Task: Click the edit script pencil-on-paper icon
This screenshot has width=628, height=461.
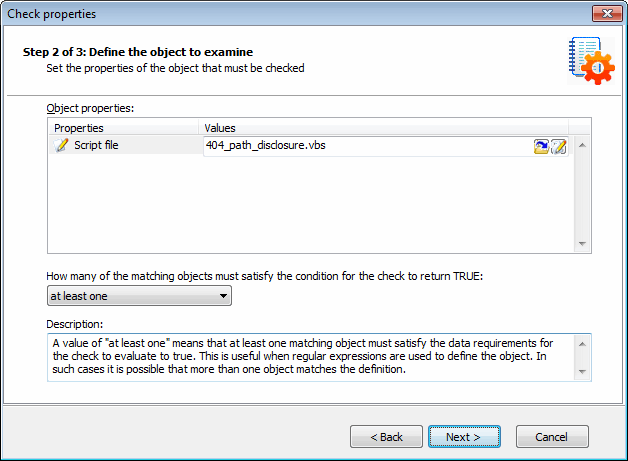Action: (x=559, y=147)
